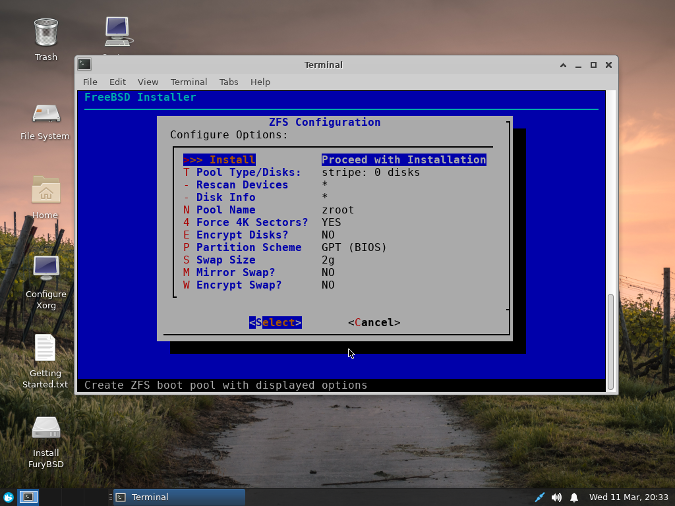This screenshot has height=506, width=675.
Task: Toggle the Encrypt Disks option
Action: click(x=242, y=235)
